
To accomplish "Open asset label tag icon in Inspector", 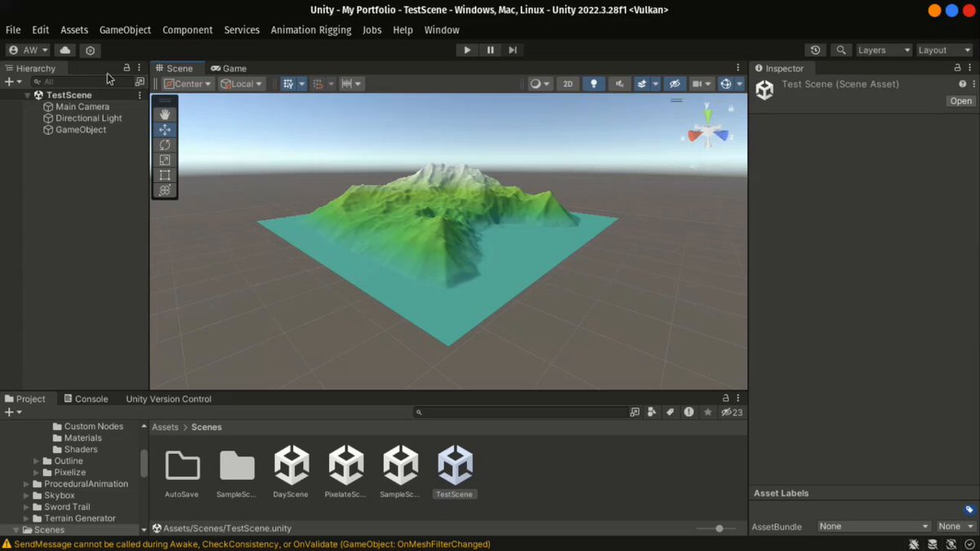I will pos(969,509).
